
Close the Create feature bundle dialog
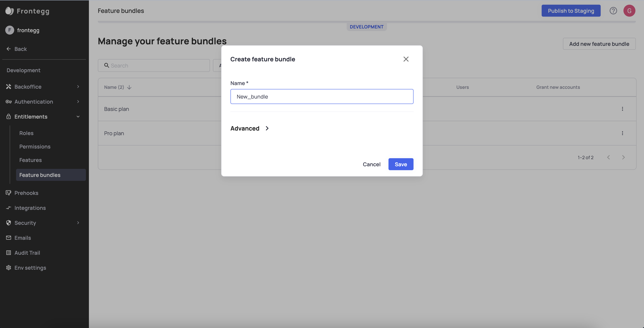pos(406,59)
